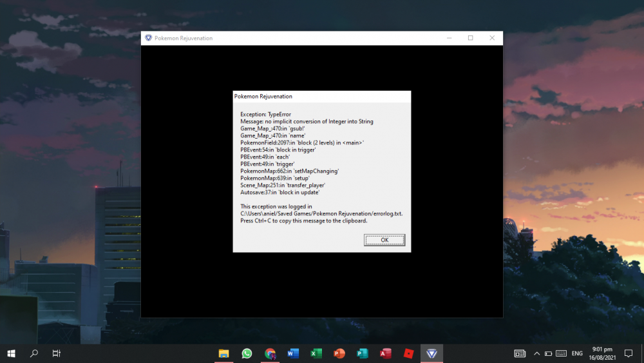Switch ENG input language indicator
The image size is (644, 363).
pyautogui.click(x=577, y=353)
